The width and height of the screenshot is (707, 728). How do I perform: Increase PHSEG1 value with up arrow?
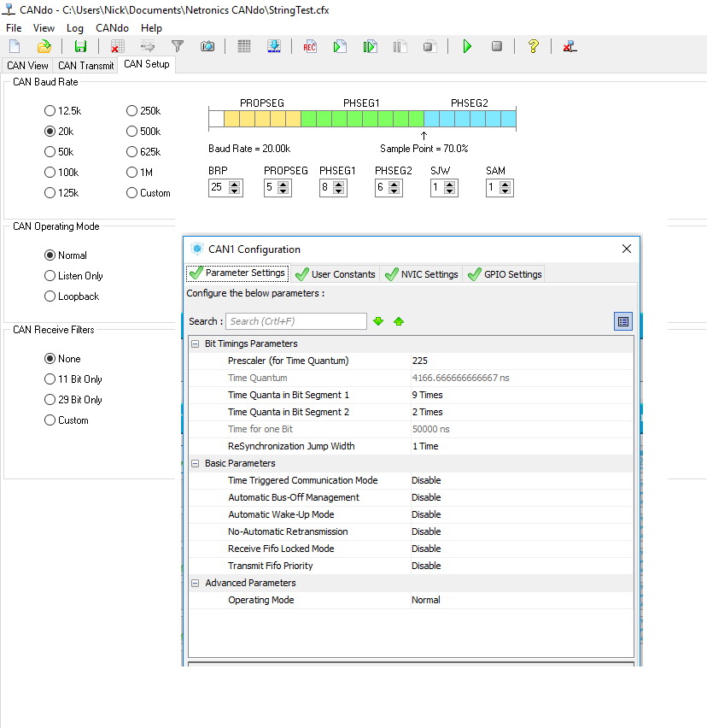click(x=339, y=185)
